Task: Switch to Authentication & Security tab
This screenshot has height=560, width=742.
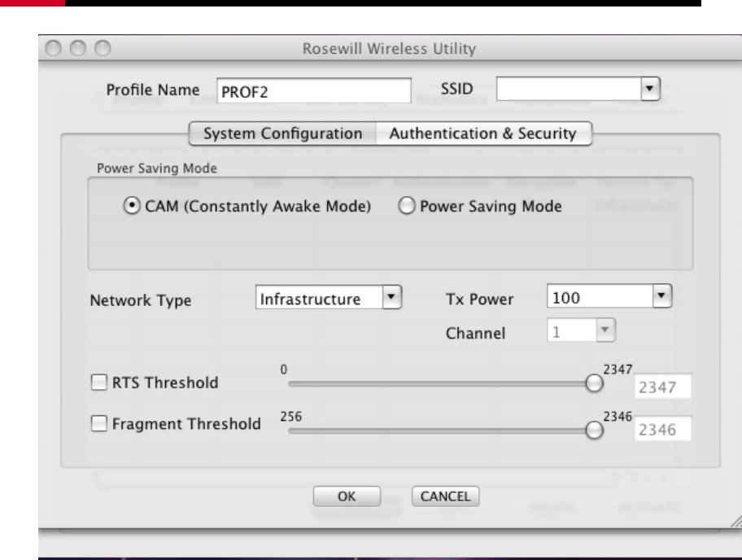Action: click(483, 133)
